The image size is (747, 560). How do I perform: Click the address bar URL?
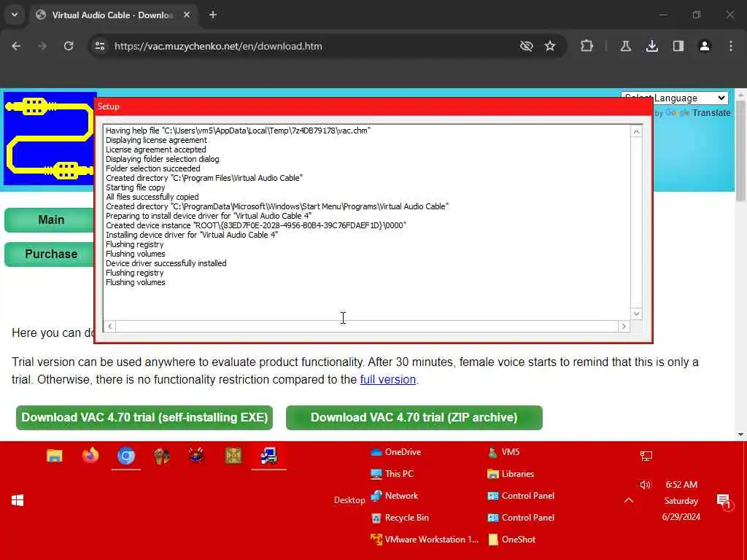(218, 46)
